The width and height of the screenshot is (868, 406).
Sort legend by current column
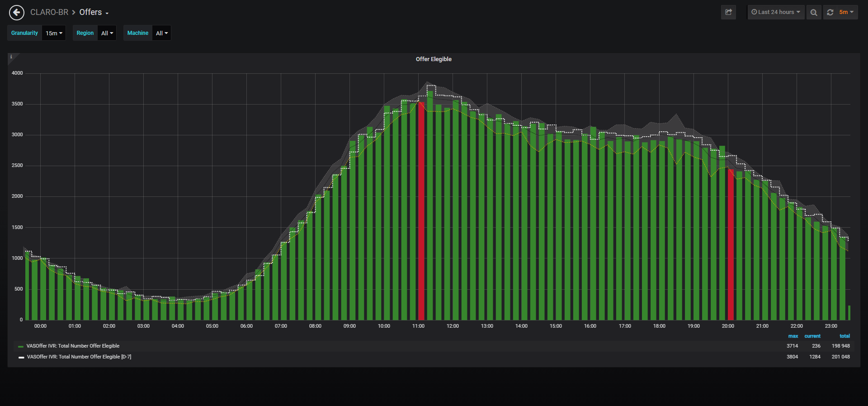tap(812, 336)
